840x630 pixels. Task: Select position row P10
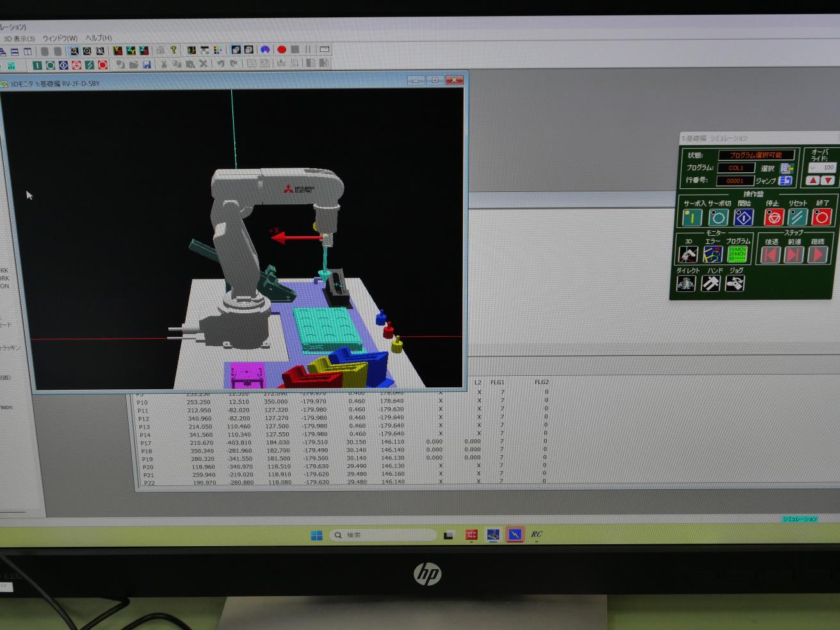[343, 402]
